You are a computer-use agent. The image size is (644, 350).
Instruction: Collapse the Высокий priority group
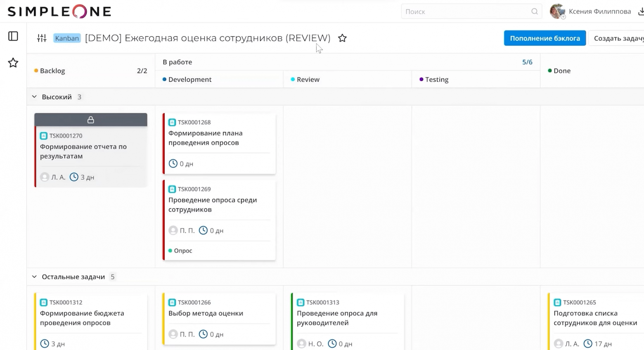pos(34,97)
